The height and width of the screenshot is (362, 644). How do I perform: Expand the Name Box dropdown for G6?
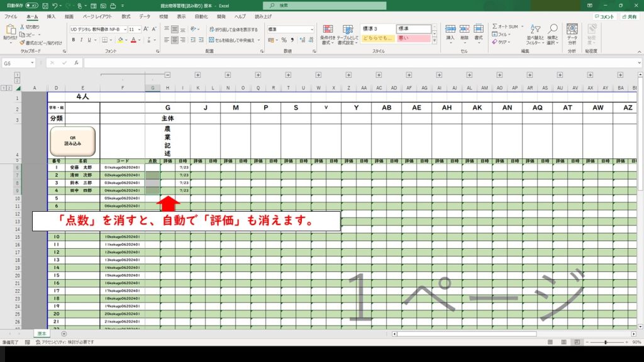point(32,63)
